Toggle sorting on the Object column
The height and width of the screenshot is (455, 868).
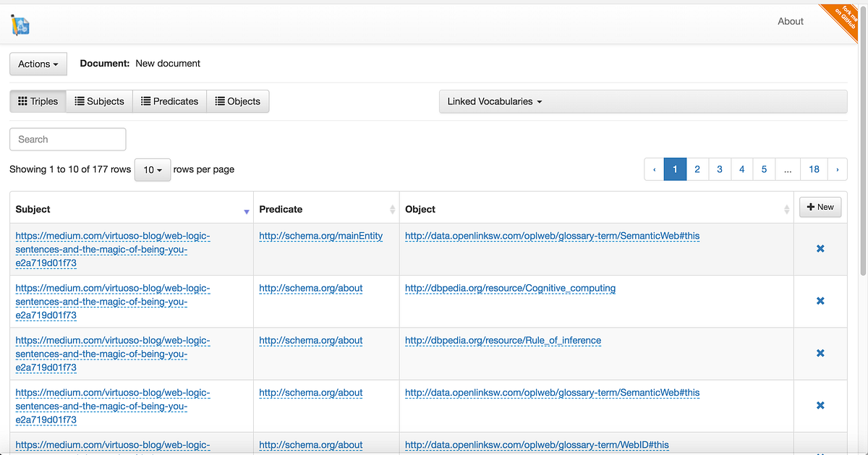pyautogui.click(x=788, y=208)
